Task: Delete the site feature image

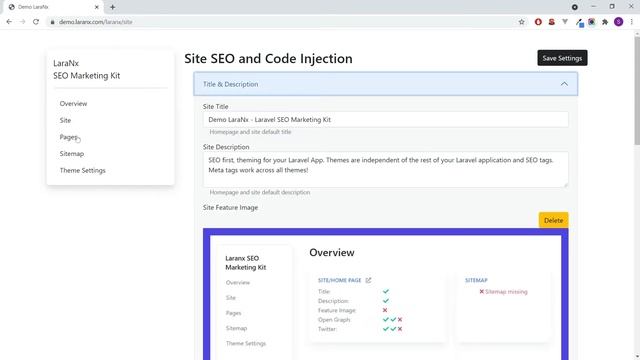Action: click(553, 220)
